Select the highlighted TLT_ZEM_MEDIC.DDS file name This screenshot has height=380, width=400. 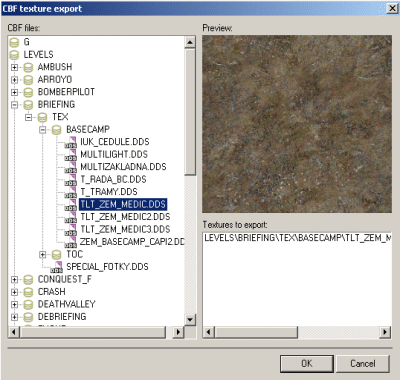pyautogui.click(x=123, y=205)
